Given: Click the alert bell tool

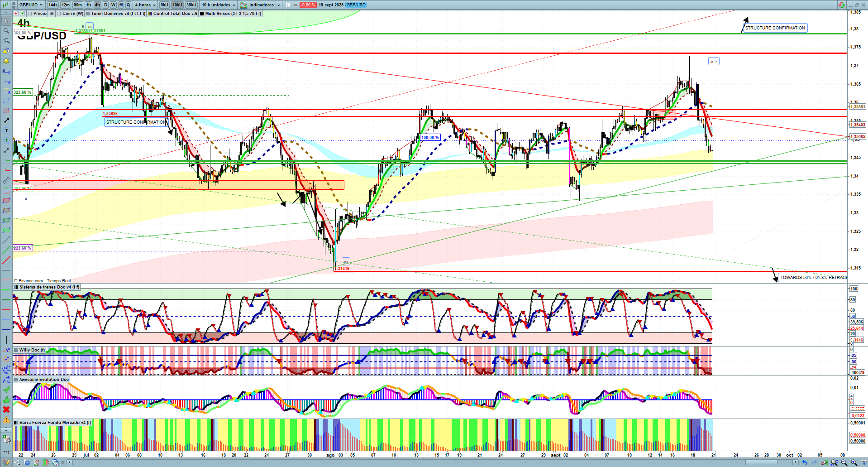Looking at the screenshot, I should [x=6, y=61].
